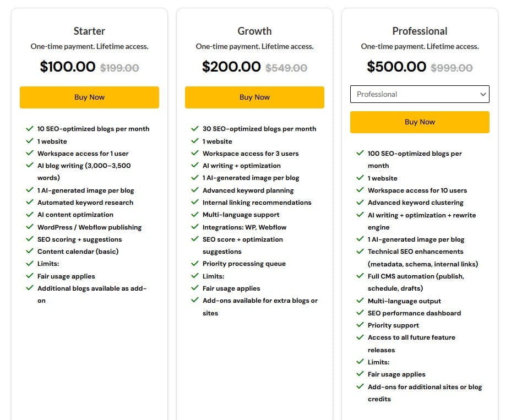Click the Starter plan Buy Now button
Screen dimensions: 511x420
(89, 97)
